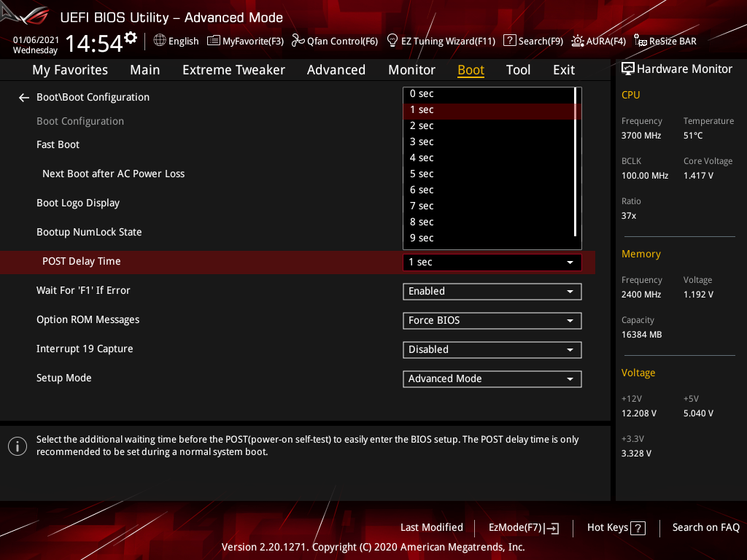
Task: Choose 5 sec in delay list
Action: click(x=489, y=174)
